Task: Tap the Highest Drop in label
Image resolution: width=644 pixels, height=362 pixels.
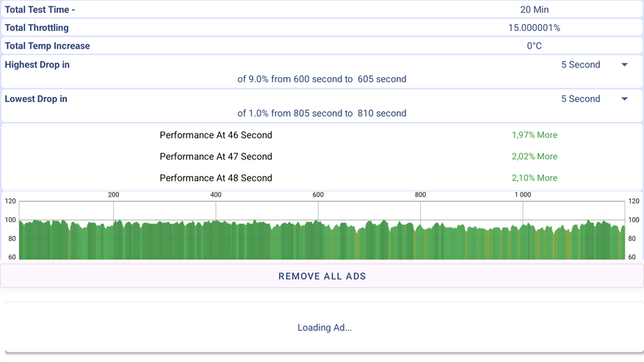Action: 37,65
